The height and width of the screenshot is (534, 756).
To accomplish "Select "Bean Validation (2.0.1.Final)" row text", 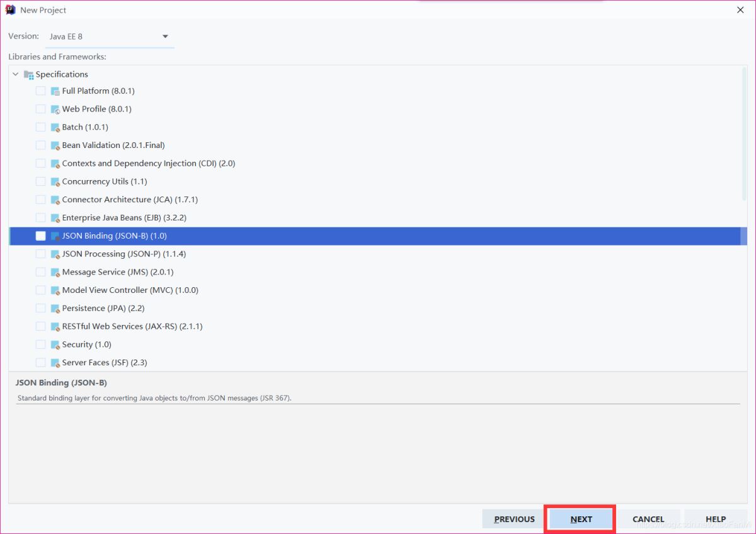I will [113, 145].
